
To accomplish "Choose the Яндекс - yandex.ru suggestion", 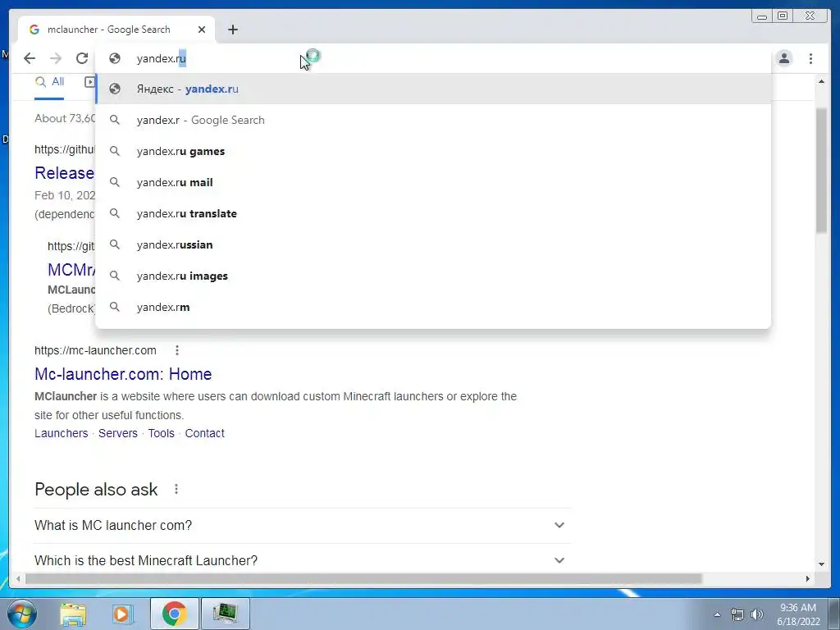I will (433, 89).
